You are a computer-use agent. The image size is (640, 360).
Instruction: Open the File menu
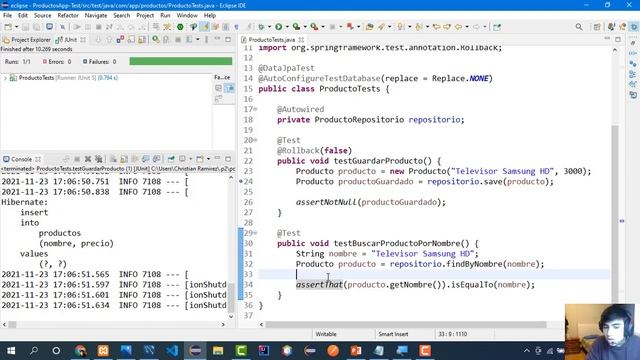(7, 16)
